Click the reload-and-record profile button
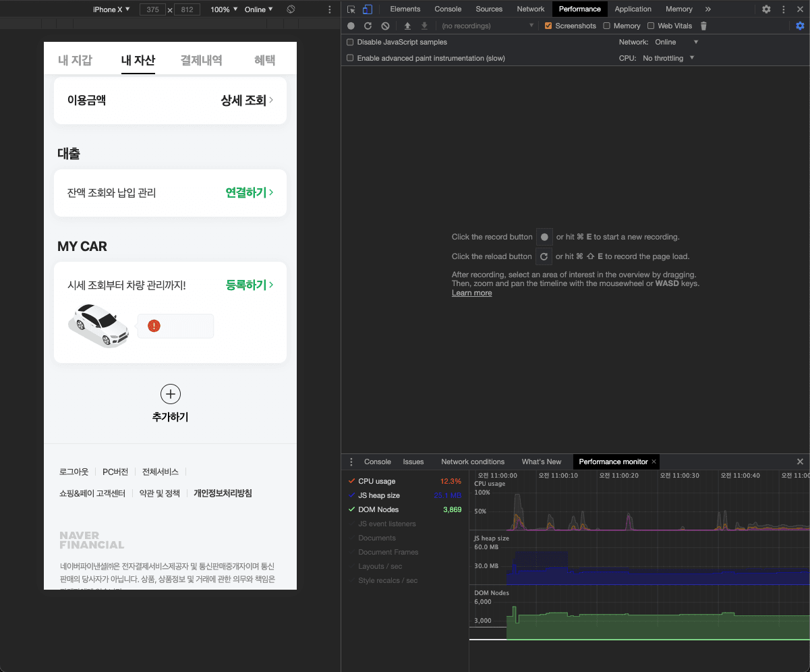810x672 pixels. click(x=368, y=26)
